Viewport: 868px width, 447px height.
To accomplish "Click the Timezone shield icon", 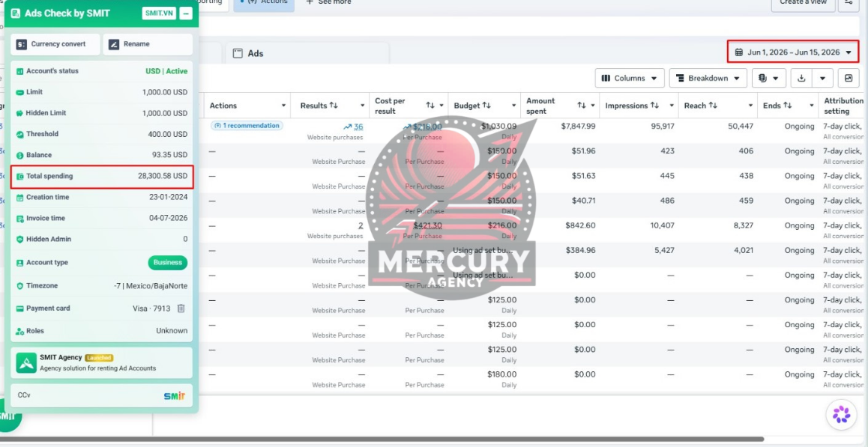I will (x=20, y=286).
